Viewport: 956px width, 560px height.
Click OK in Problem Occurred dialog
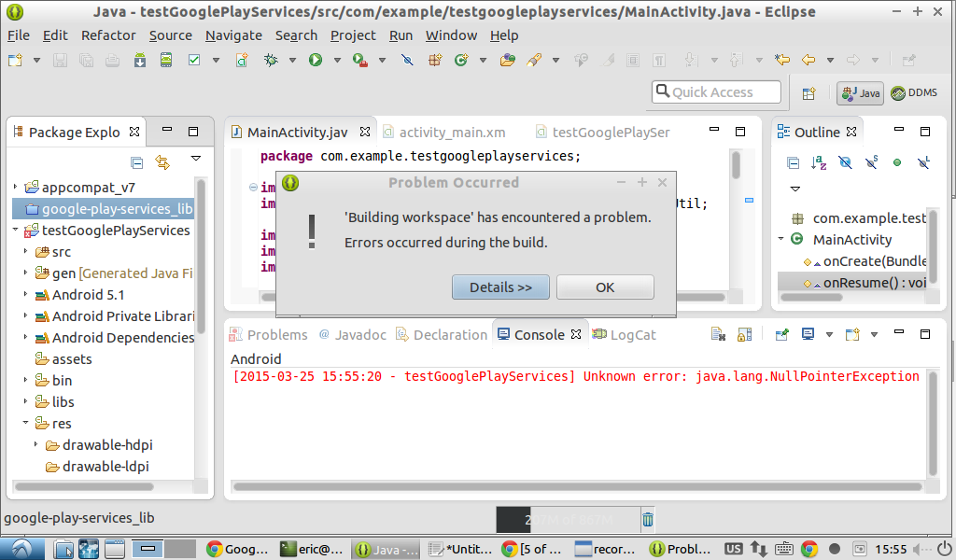tap(605, 287)
